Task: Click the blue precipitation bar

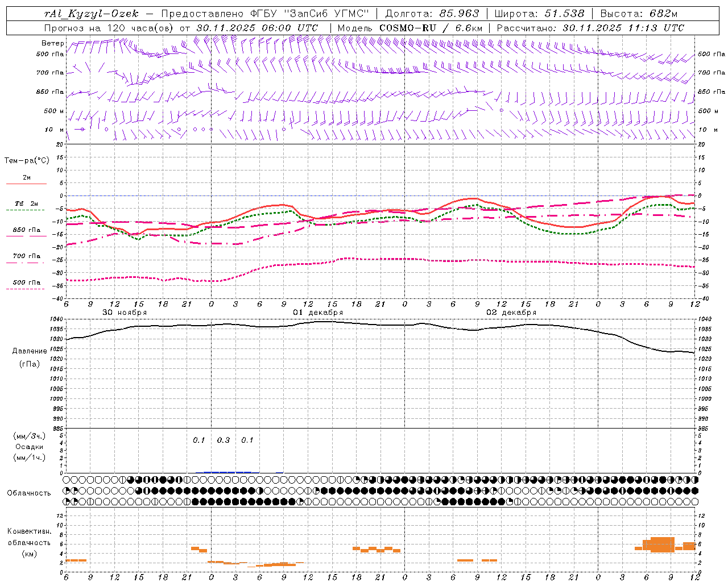Action: pyautogui.click(x=227, y=472)
